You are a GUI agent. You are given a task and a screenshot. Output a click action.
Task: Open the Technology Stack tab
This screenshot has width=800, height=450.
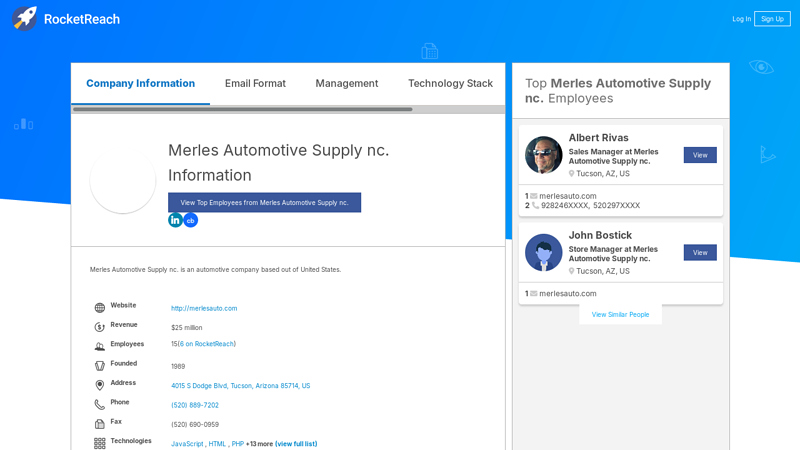click(x=450, y=83)
